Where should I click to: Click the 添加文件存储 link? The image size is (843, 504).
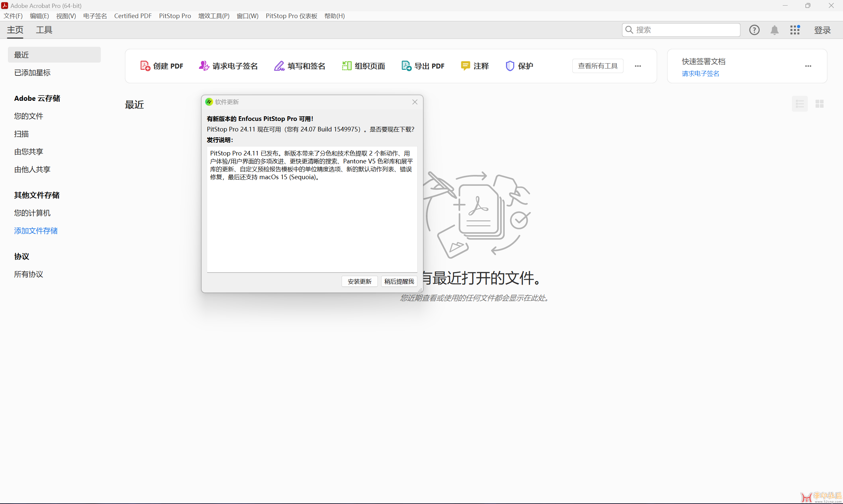(36, 231)
